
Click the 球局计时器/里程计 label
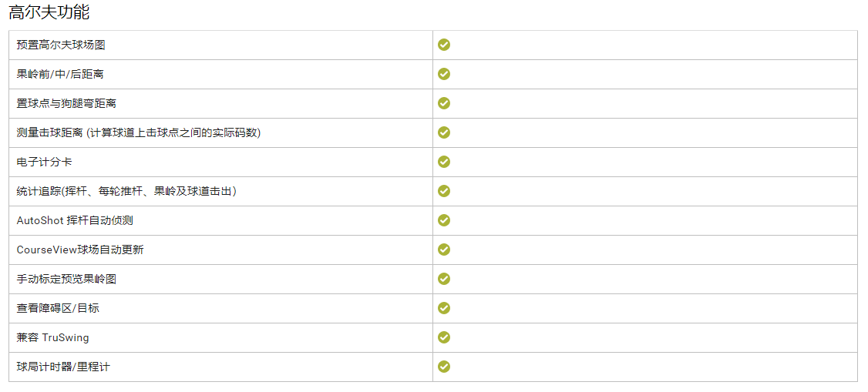tap(63, 367)
